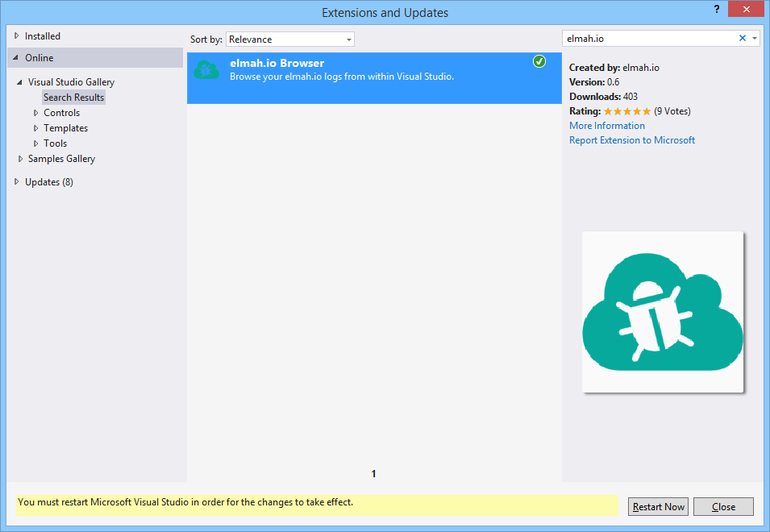Open help via the question mark icon
This screenshot has width=770, height=532.
(716, 10)
